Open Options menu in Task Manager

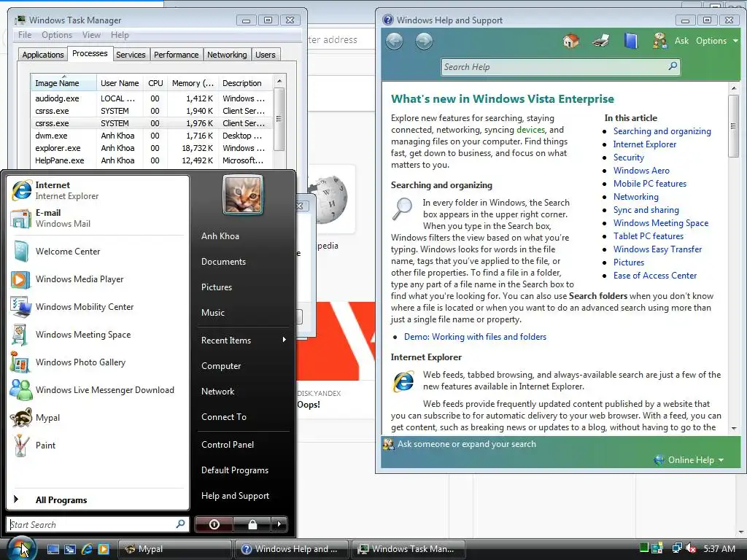(57, 35)
